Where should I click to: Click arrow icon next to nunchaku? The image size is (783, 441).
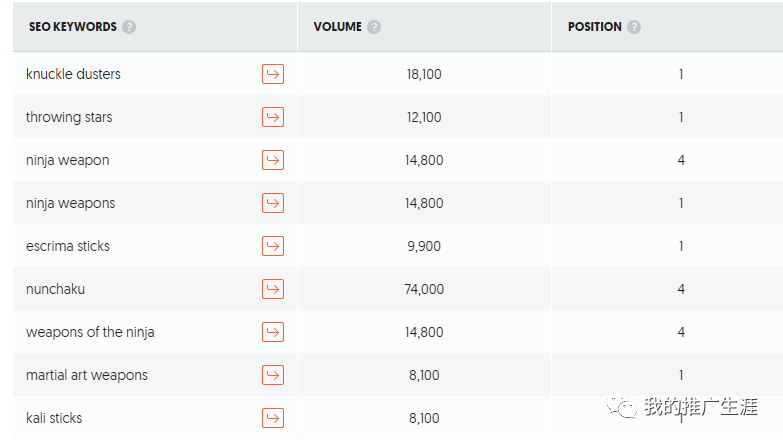(272, 289)
